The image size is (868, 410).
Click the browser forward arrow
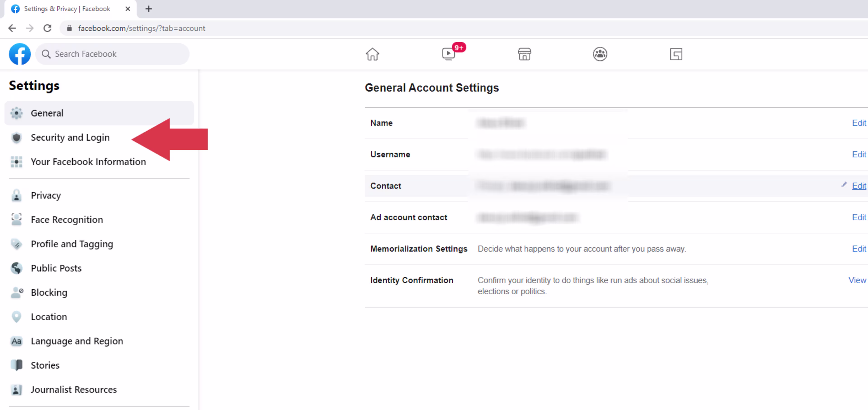point(30,28)
